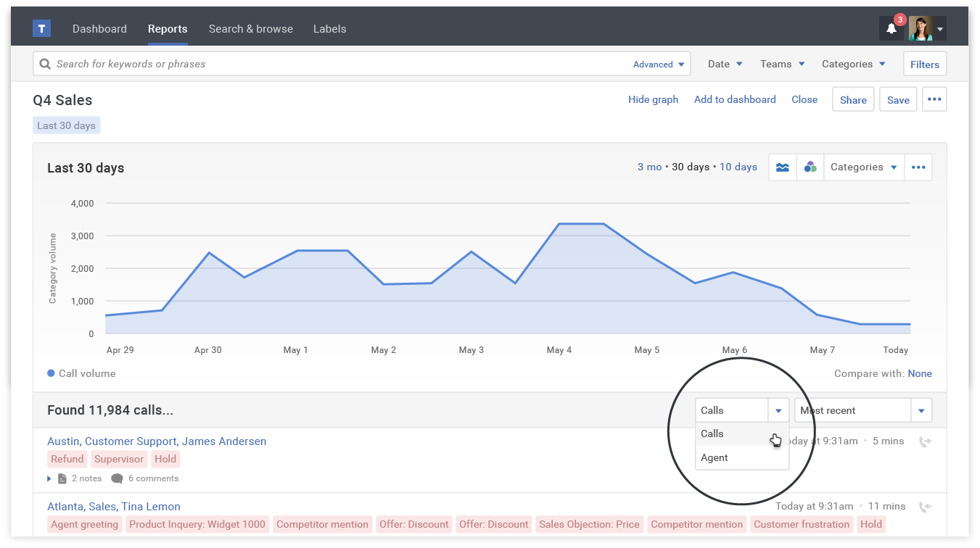Expand the 2 notes disclosure triangle
980x548 pixels.
49,478
